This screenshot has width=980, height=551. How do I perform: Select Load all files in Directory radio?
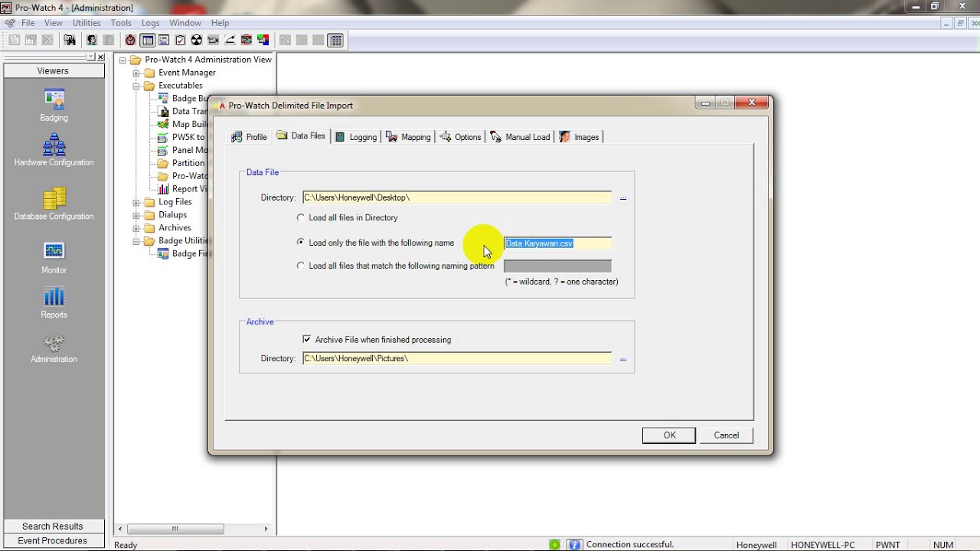coord(300,217)
